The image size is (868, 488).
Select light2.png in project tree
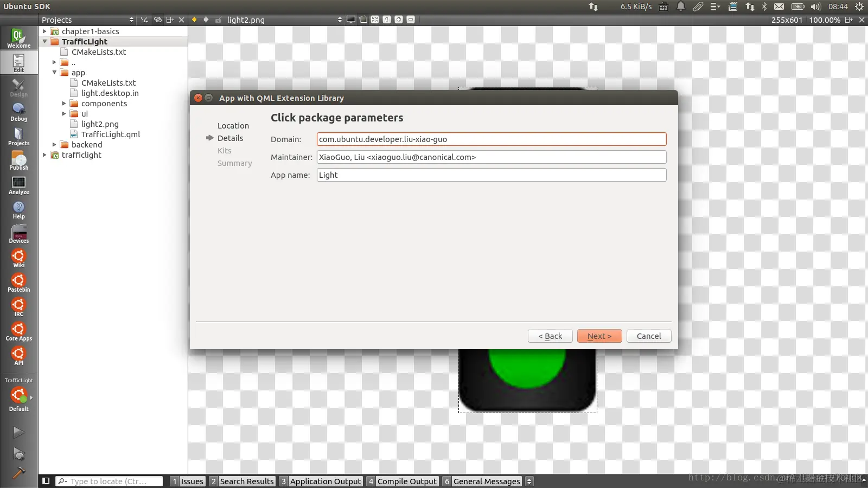click(x=100, y=124)
